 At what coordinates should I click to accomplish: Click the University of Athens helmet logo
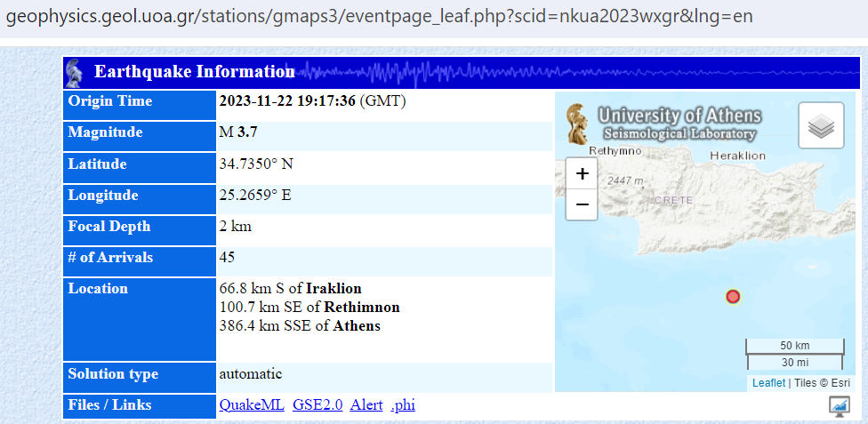(x=577, y=124)
